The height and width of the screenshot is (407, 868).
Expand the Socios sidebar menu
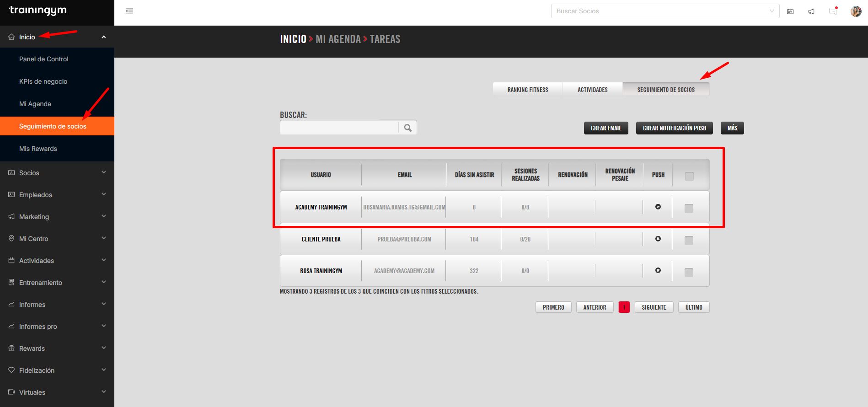tap(57, 173)
